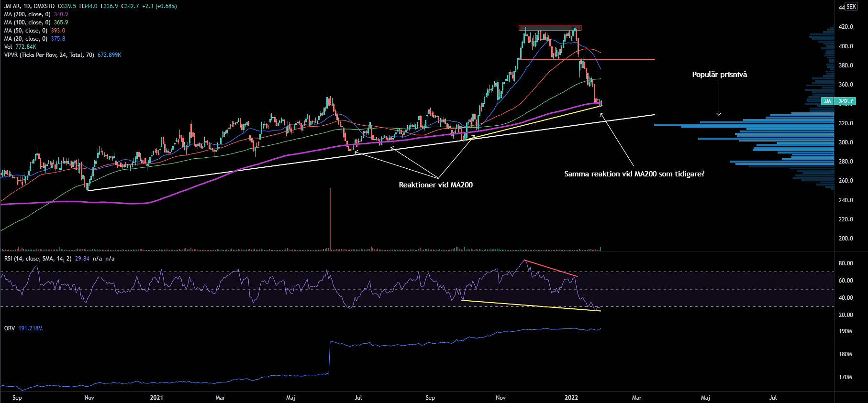Screen dimensions: 868x403
Task: Click the 420.0 price scale label
Action: (x=846, y=27)
